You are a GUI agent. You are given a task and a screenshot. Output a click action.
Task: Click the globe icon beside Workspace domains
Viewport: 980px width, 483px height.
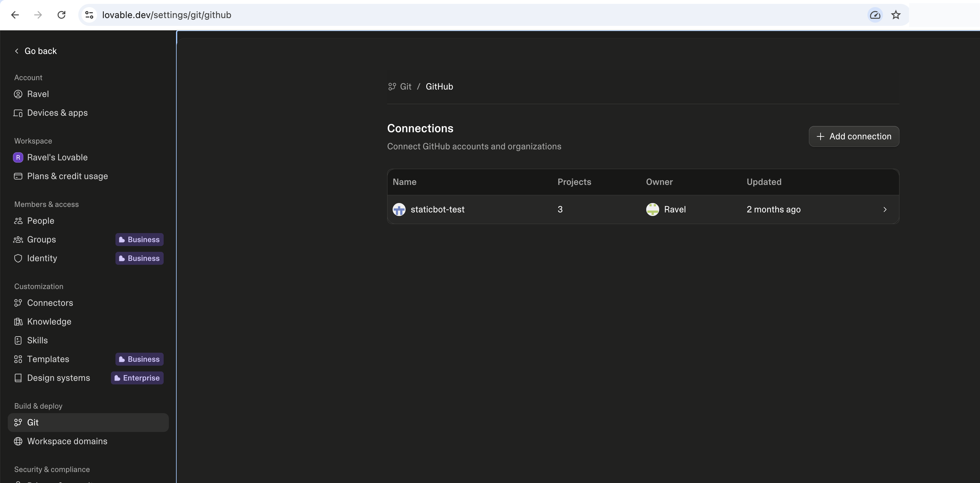18,441
